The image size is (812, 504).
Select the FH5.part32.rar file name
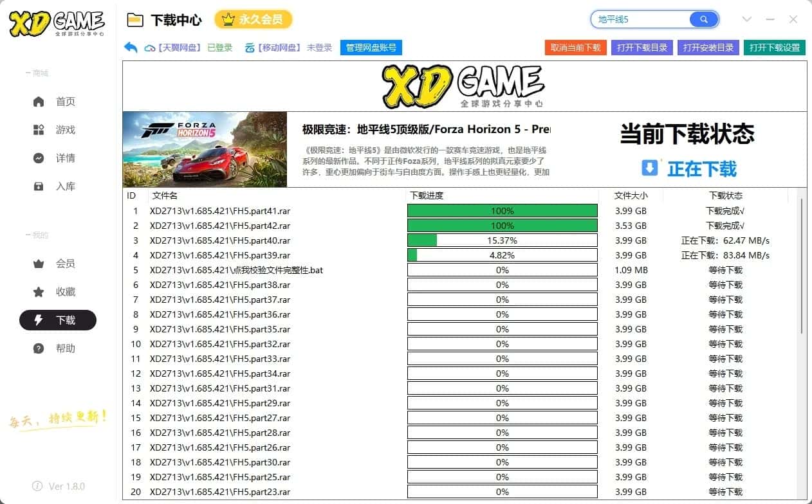click(220, 344)
